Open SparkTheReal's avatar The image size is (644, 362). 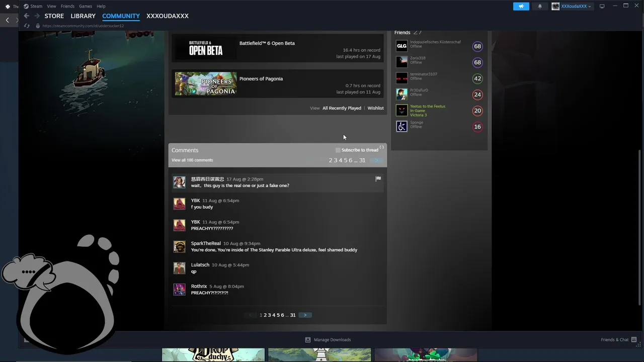coord(180,246)
